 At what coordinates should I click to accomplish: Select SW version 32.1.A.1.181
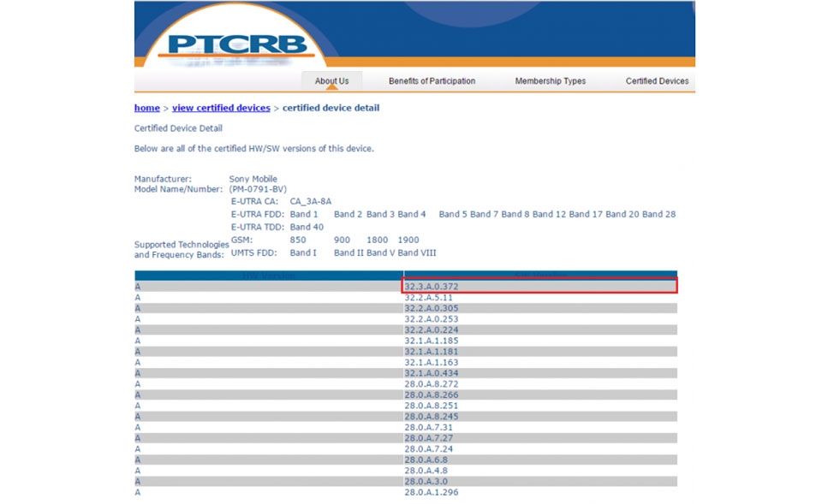pos(432,352)
